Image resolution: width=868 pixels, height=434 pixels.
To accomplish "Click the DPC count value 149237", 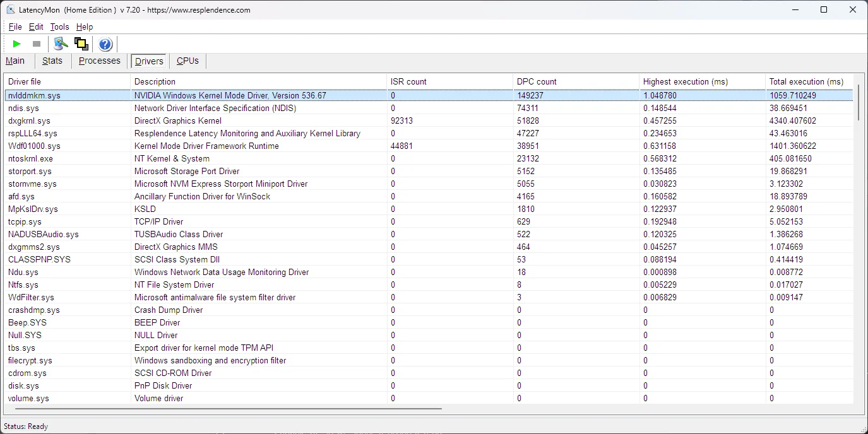I will pyautogui.click(x=530, y=95).
